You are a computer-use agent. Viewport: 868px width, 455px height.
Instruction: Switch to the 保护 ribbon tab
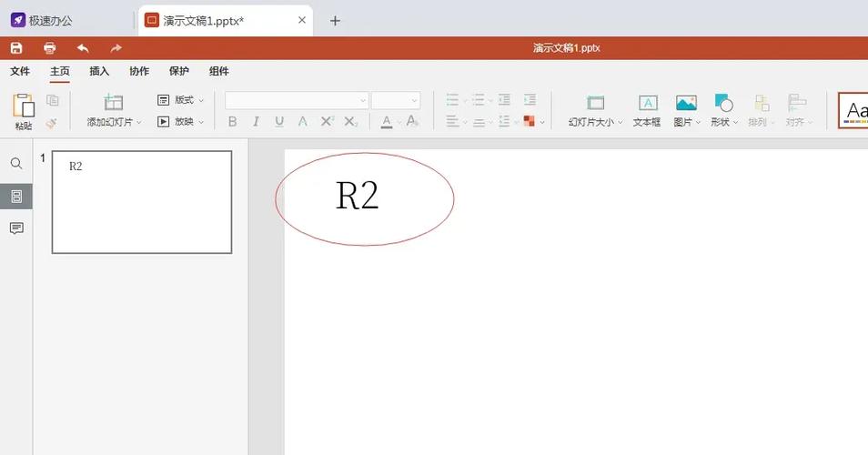click(x=179, y=71)
